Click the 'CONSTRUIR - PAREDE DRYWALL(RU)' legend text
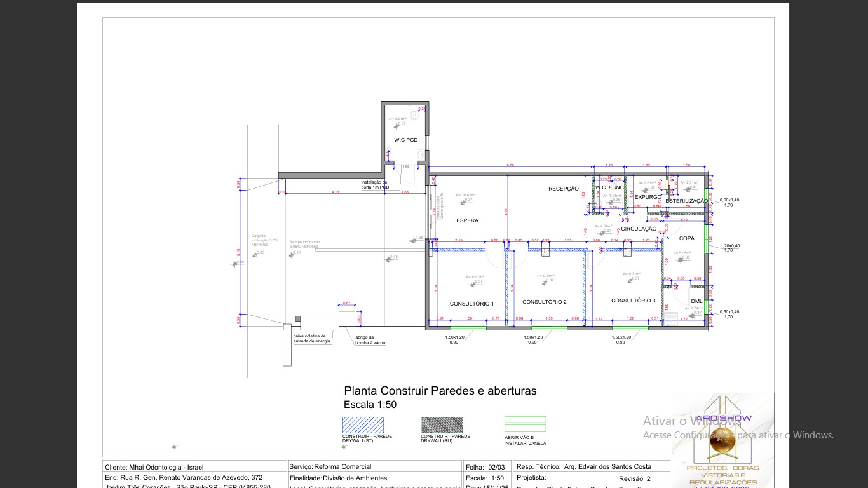868x488 pixels. pyautogui.click(x=445, y=438)
